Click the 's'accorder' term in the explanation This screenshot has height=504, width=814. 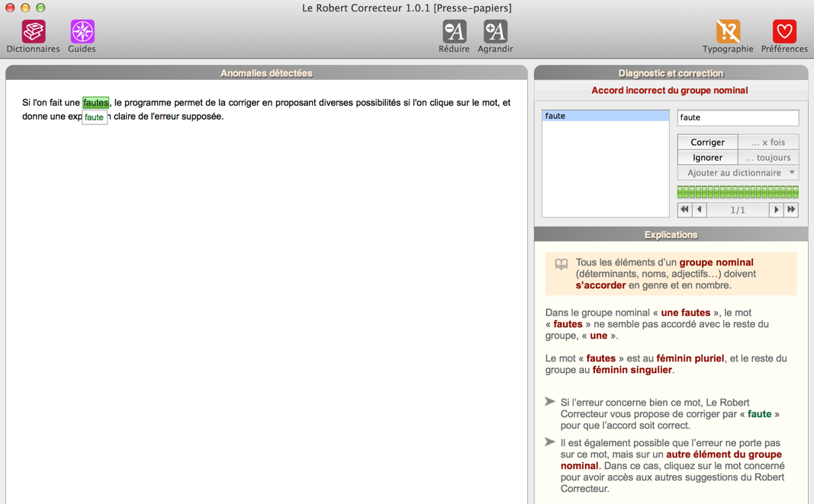coord(600,285)
